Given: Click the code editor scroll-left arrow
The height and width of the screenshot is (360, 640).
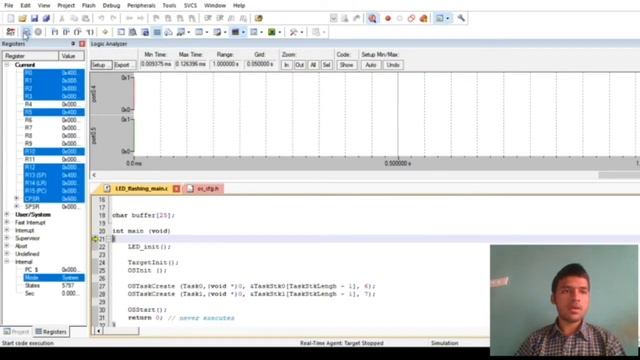Looking at the screenshot, I should [98, 331].
